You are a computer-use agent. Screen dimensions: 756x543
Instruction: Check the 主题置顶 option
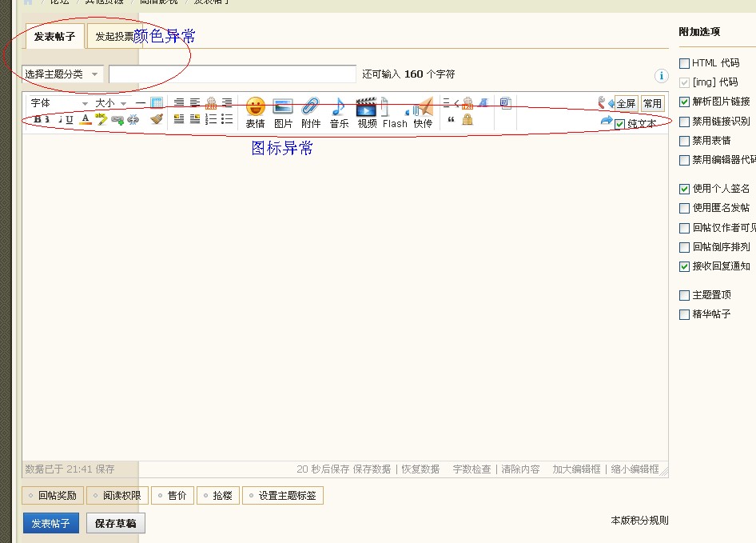684,295
